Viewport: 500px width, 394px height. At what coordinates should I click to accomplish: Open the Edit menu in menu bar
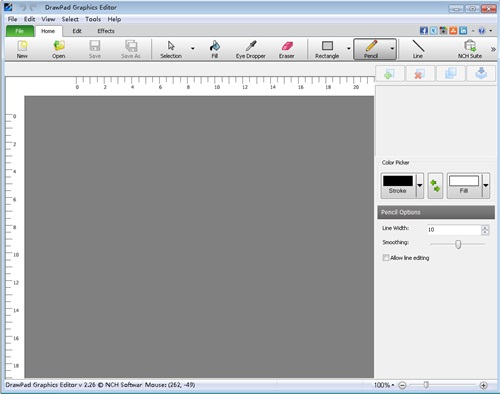coord(29,19)
